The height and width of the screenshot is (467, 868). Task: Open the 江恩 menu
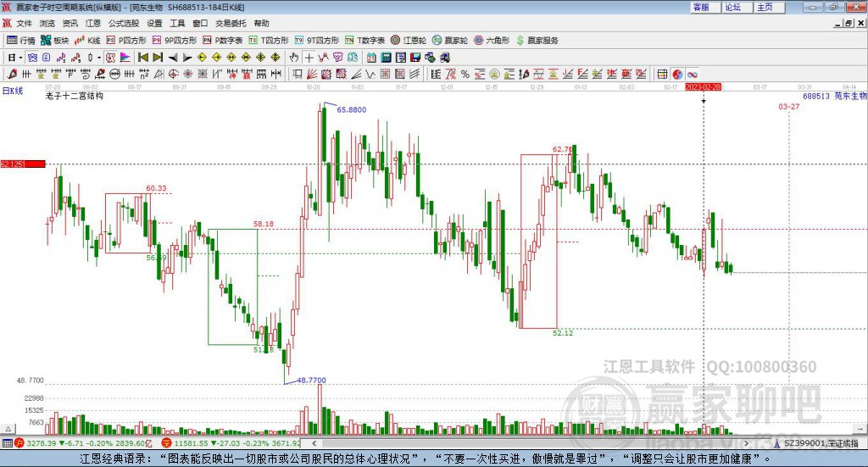(93, 23)
